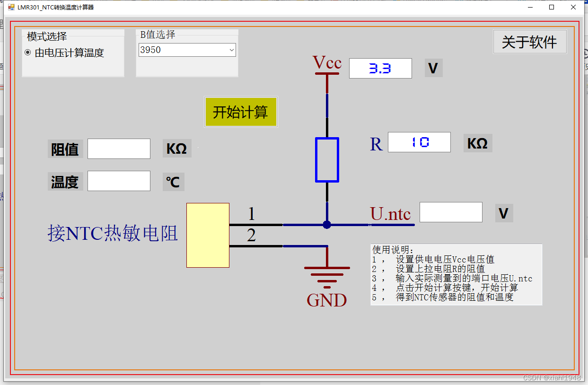Click the ℃ unit label
Screen dimensions: 588x385
[x=174, y=182]
